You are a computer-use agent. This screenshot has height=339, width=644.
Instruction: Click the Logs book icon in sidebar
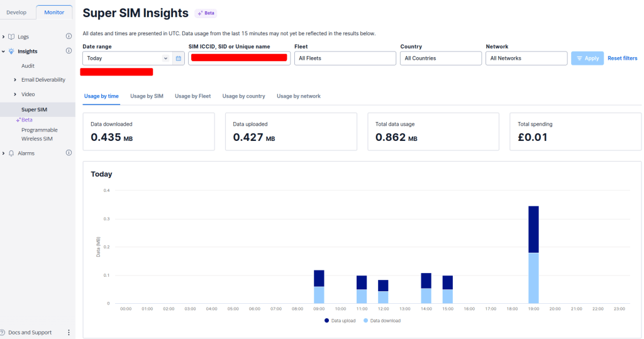(11, 37)
